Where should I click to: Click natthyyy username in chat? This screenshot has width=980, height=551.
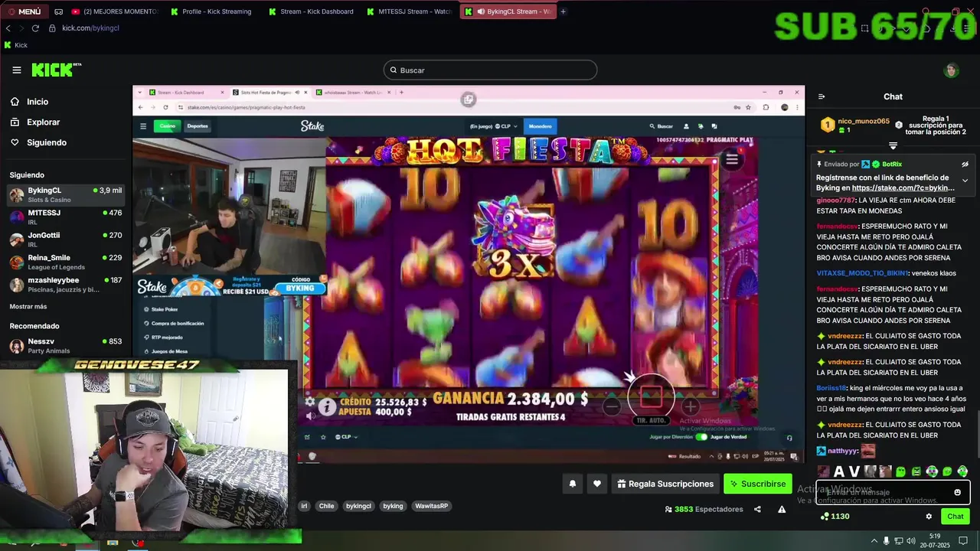[841, 452]
